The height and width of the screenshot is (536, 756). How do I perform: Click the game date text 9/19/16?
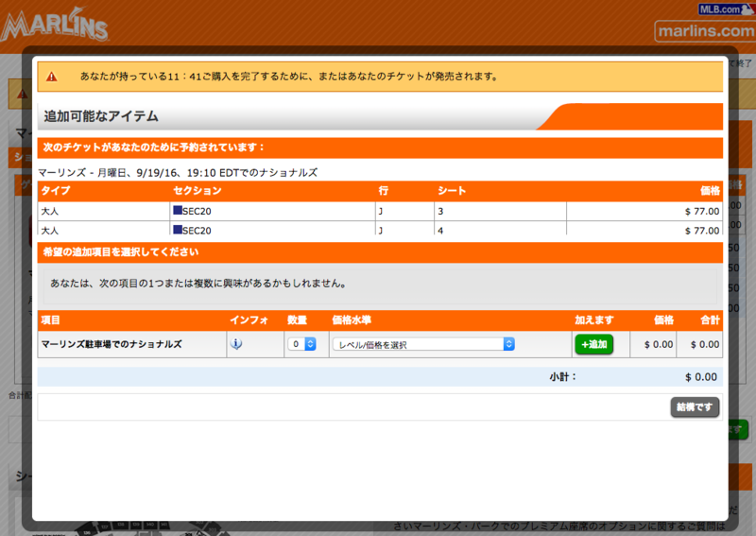(157, 173)
